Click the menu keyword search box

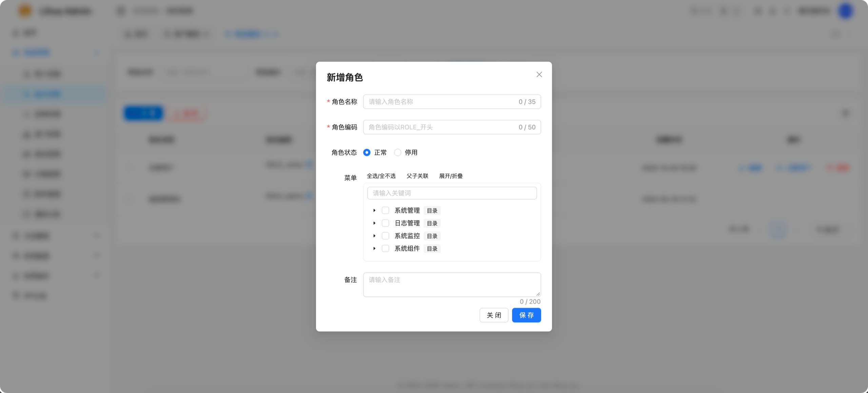click(452, 193)
